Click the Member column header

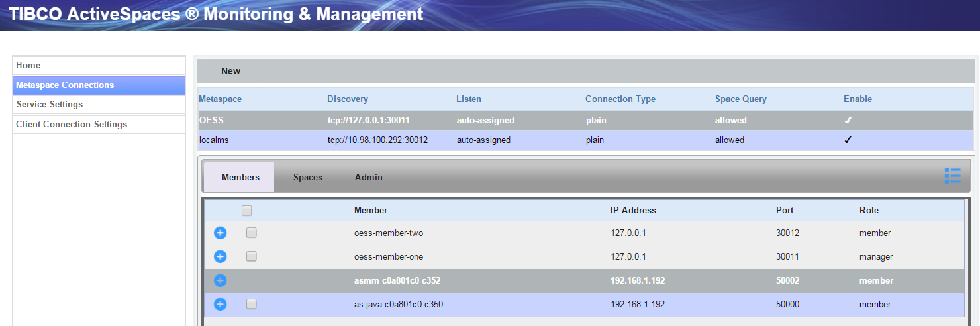[371, 210]
